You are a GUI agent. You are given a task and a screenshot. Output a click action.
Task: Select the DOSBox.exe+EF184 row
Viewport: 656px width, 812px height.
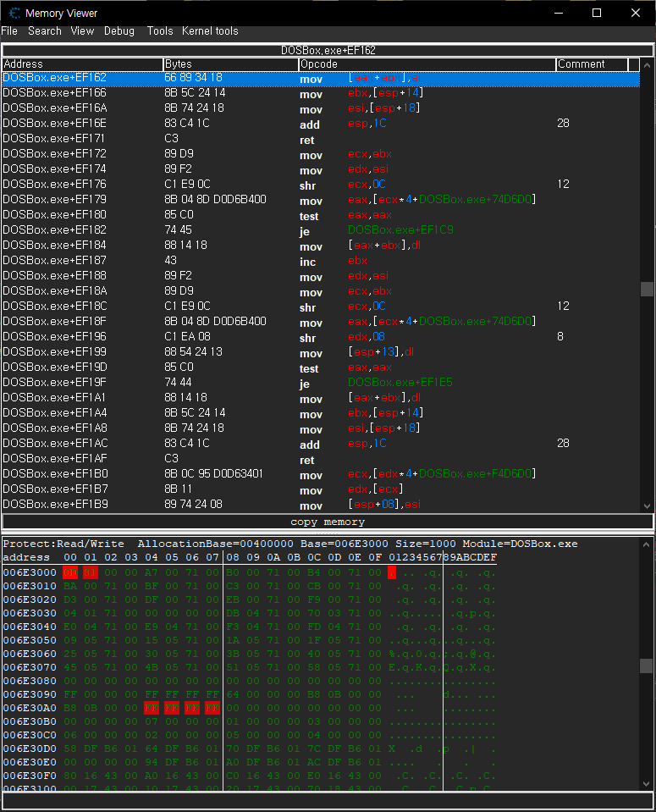[x=321, y=246]
